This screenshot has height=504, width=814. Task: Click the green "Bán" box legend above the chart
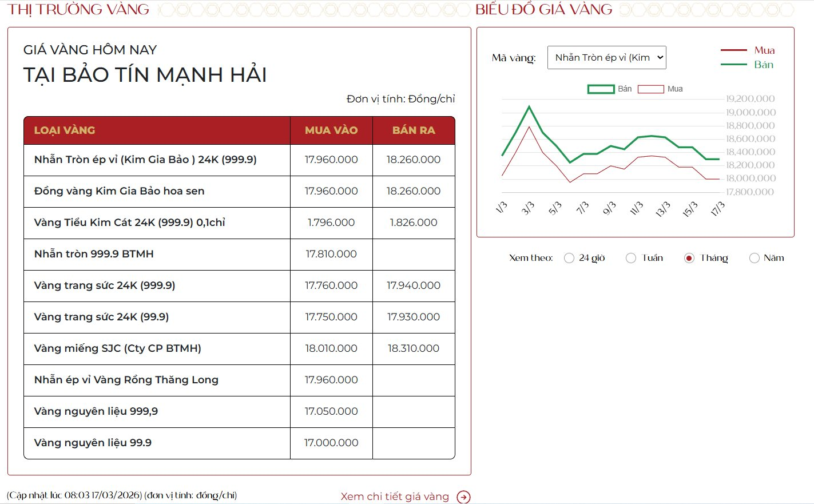[599, 89]
